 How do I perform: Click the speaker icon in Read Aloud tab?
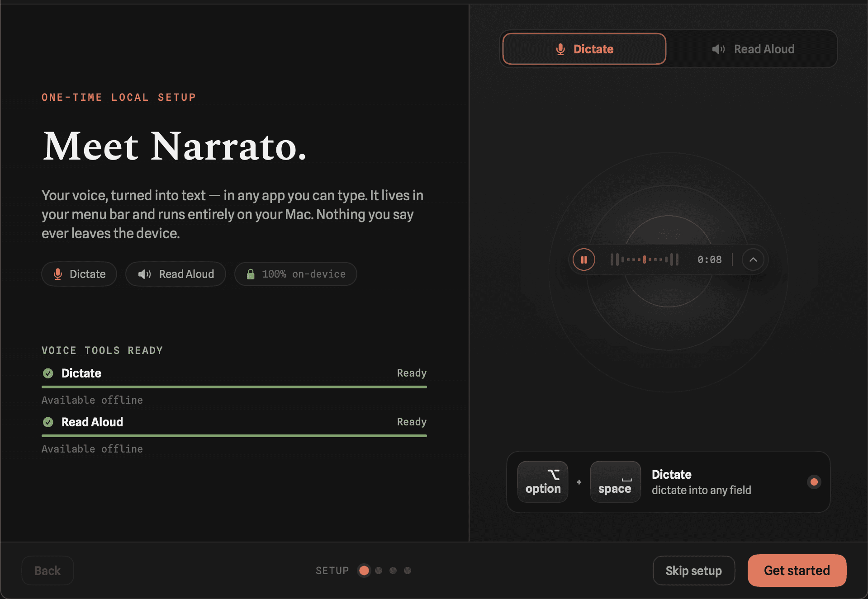(x=718, y=49)
